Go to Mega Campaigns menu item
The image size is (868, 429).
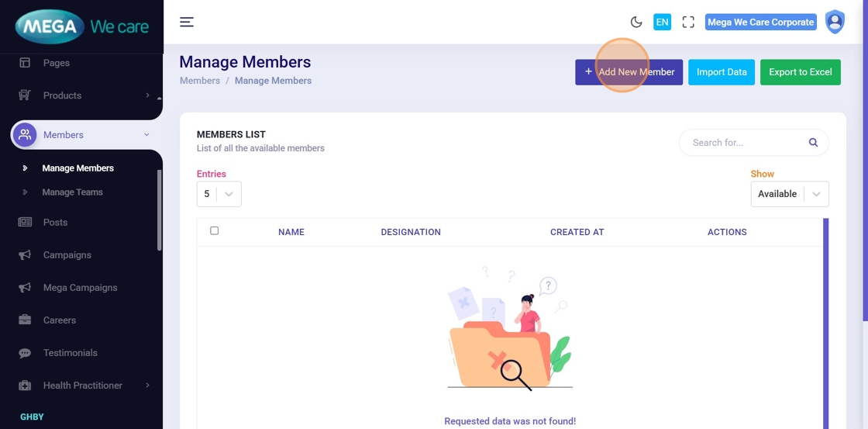point(80,288)
